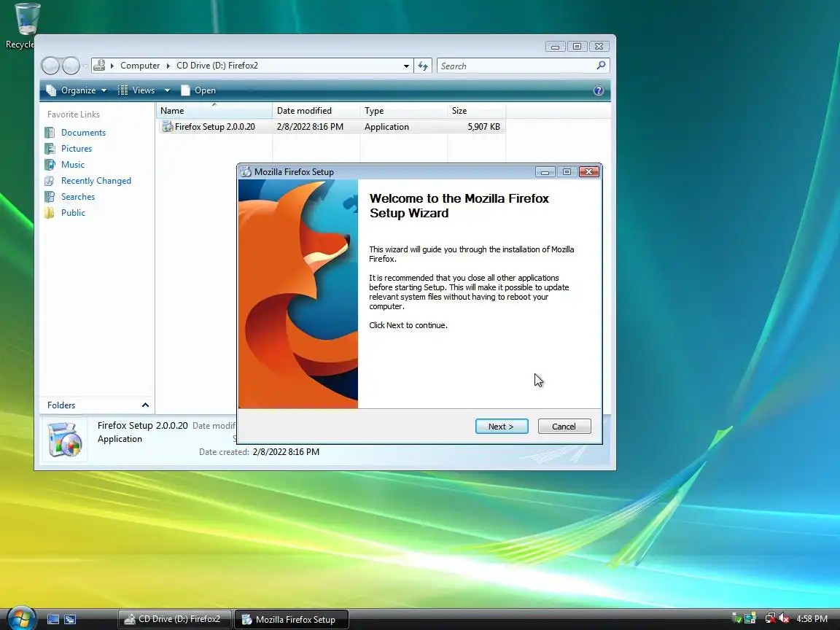Click the magnifier search icon
Viewport: 840px width, 630px height.
pos(601,66)
